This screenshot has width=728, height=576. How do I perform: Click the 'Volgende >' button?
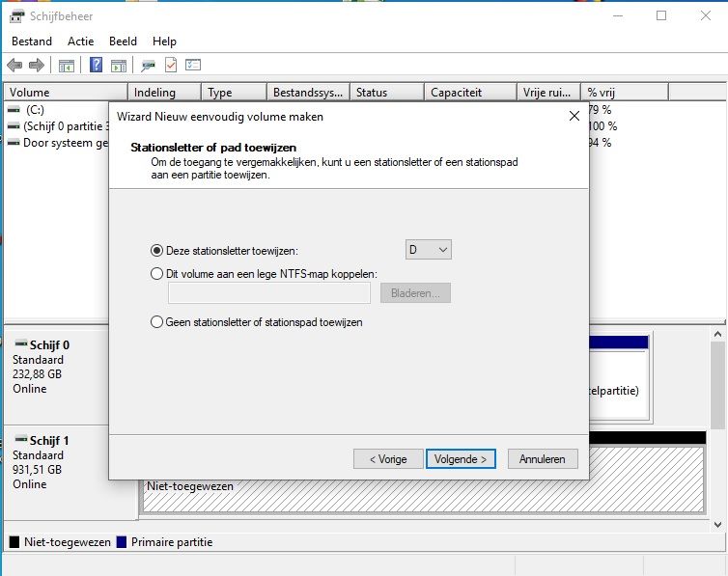point(461,459)
